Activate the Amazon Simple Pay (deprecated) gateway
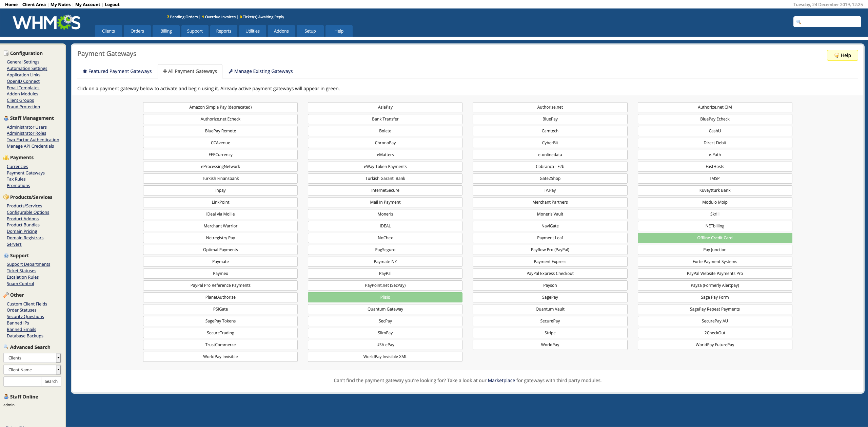Viewport: 868px width, 427px height. pos(220,107)
